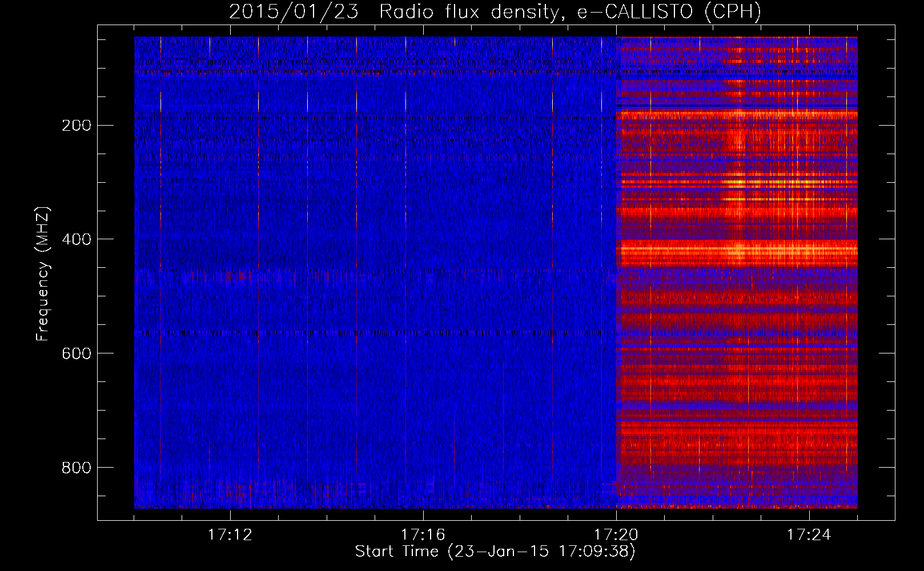The width and height of the screenshot is (924, 571).
Task: Click the 17:20 time tick label
Action: (x=616, y=535)
